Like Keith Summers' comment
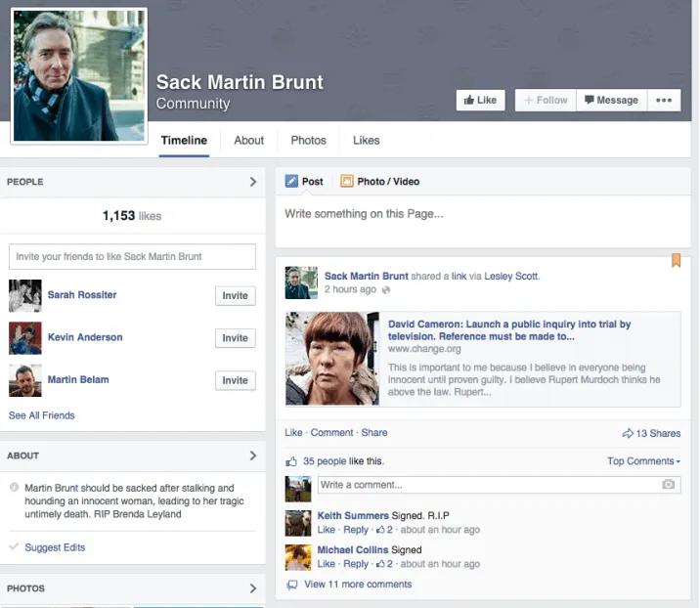Viewport: 700px width, 608px height. 326,530
